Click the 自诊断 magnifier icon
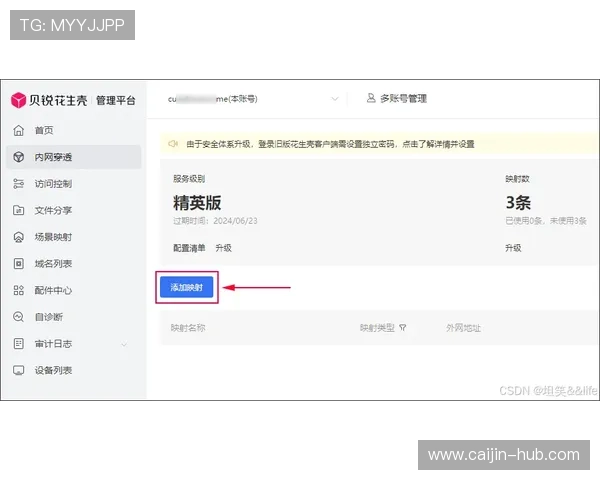 (x=18, y=317)
